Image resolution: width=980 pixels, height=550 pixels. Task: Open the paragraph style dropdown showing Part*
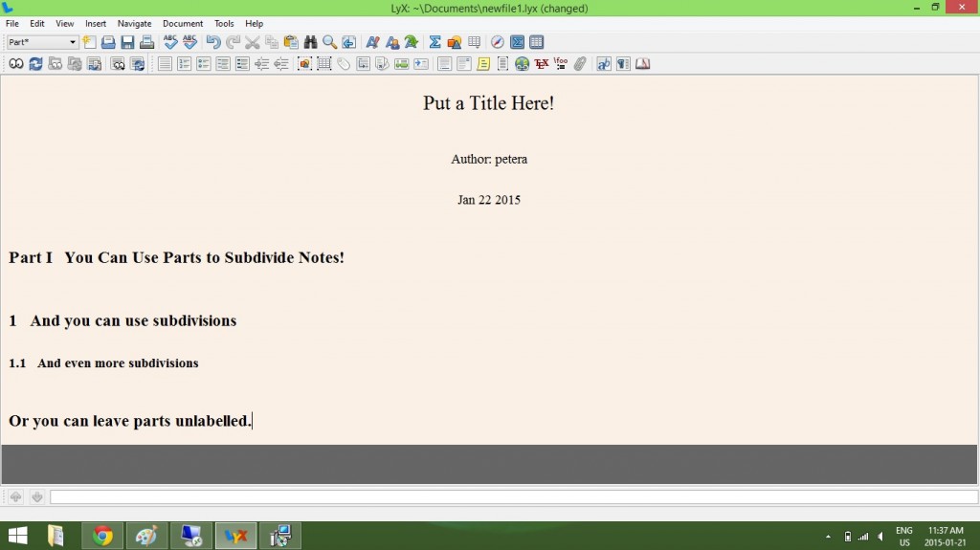[42, 42]
